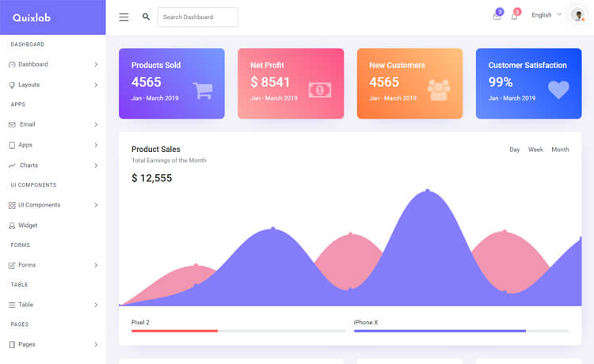Viewport: 594px width, 364px height.
Task: Open the Widget sidebar item
Action: pos(28,226)
